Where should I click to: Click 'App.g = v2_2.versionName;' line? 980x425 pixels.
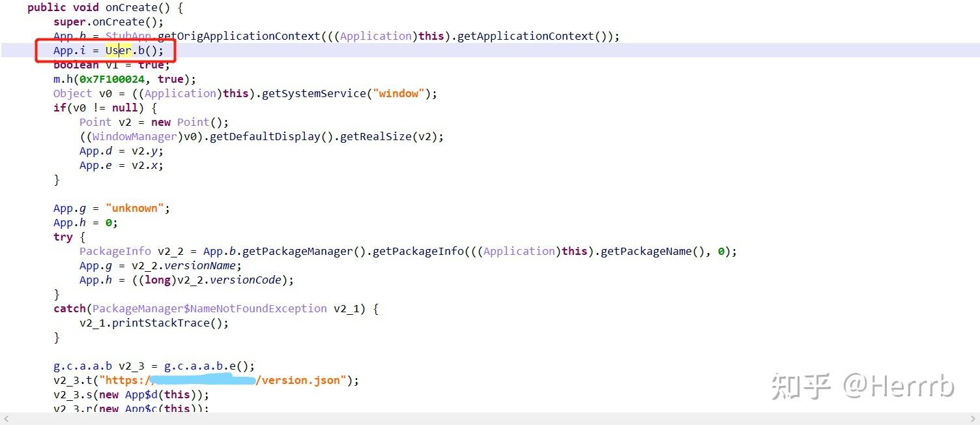click(160, 266)
